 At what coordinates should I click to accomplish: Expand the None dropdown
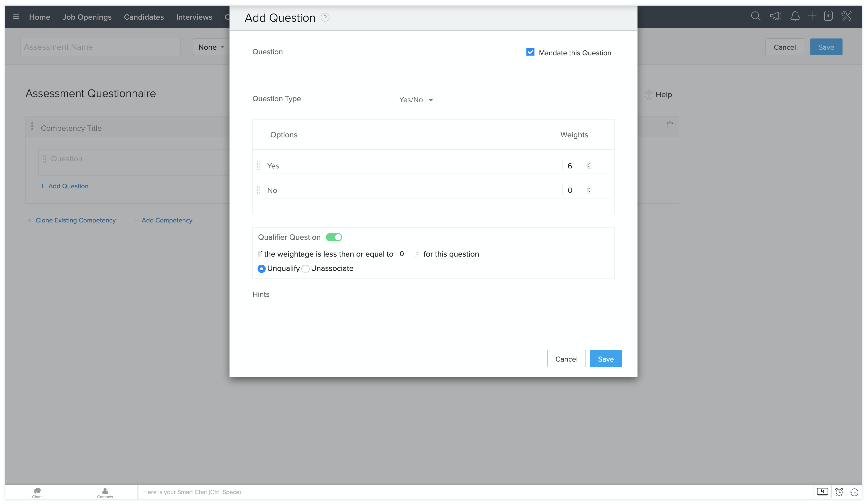tap(211, 47)
